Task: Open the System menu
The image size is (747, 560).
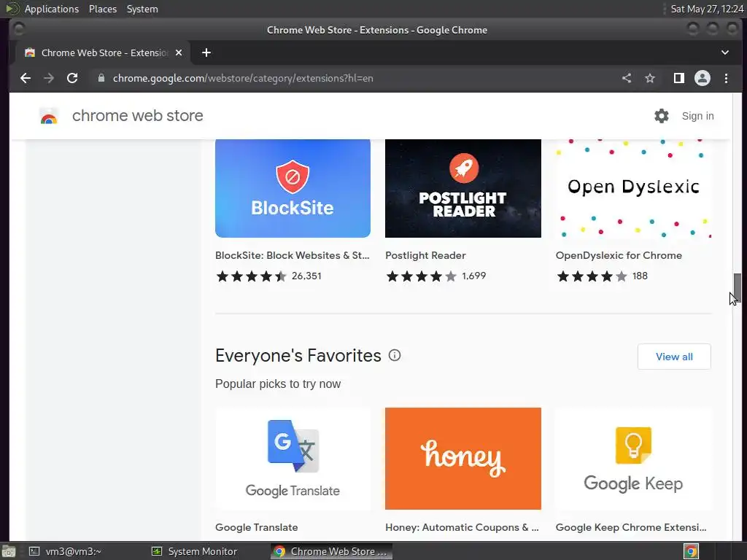Action: [142, 9]
